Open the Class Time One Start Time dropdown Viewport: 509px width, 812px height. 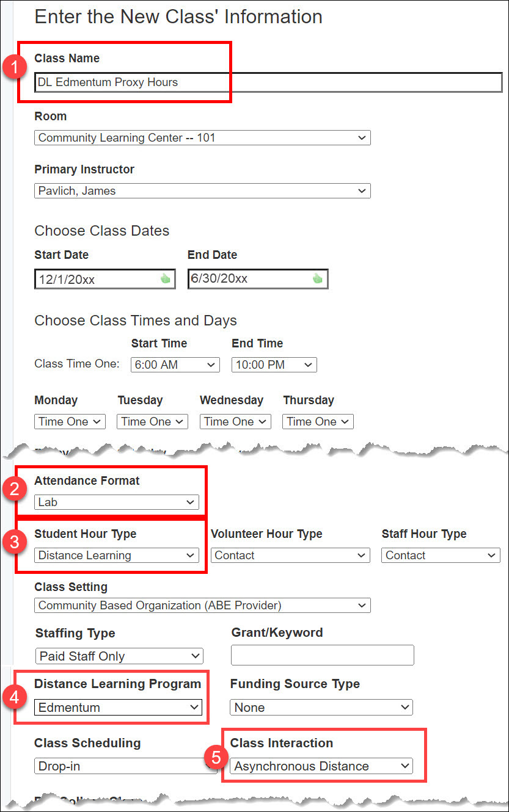pyautogui.click(x=175, y=364)
